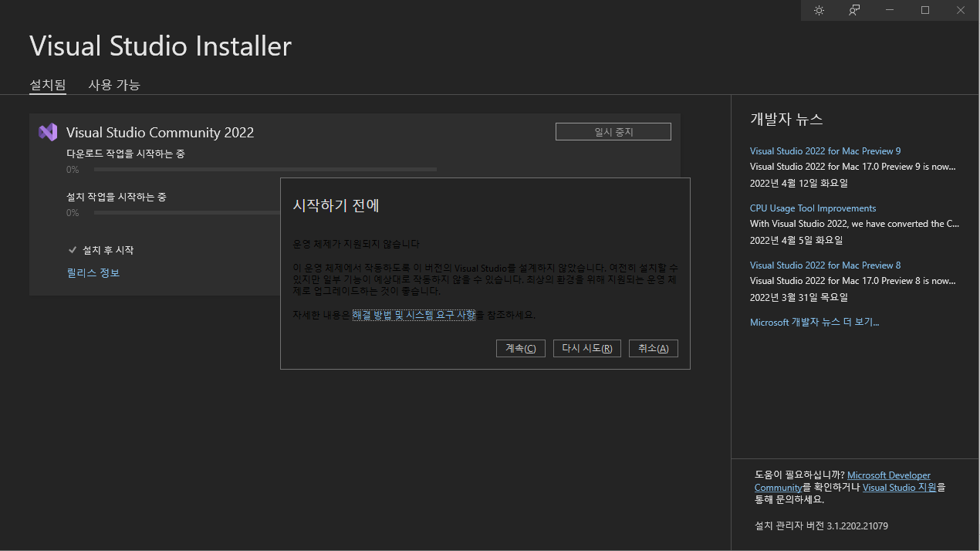Click the Visual Studio Installer title

tap(161, 46)
